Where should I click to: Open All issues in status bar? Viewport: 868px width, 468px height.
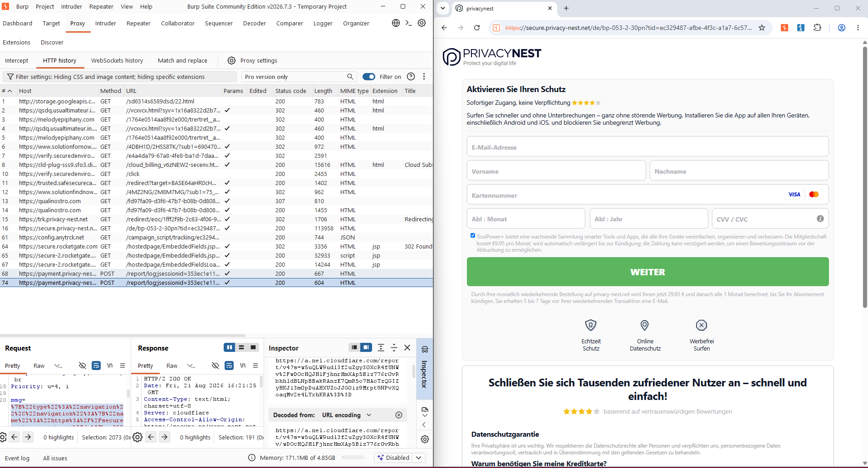click(x=55, y=458)
